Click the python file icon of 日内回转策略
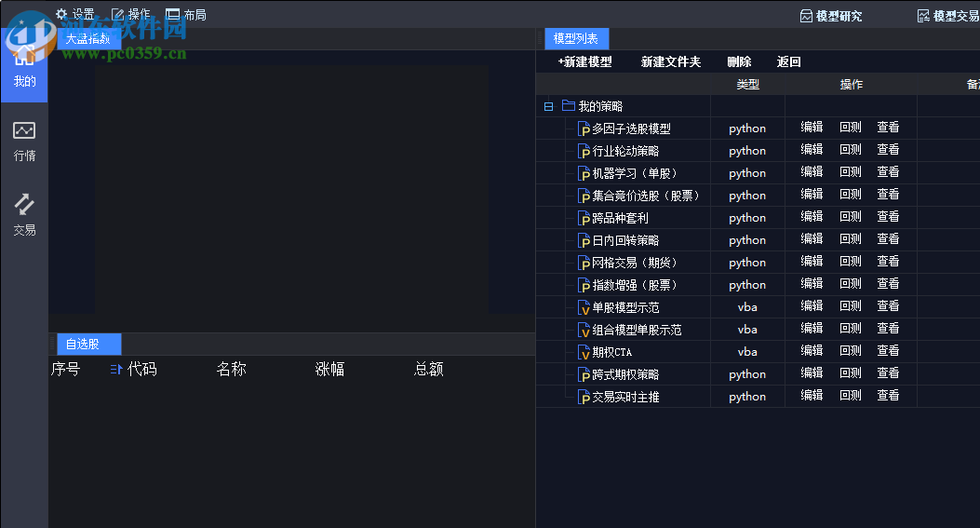Image resolution: width=980 pixels, height=528 pixels. pyautogui.click(x=584, y=241)
